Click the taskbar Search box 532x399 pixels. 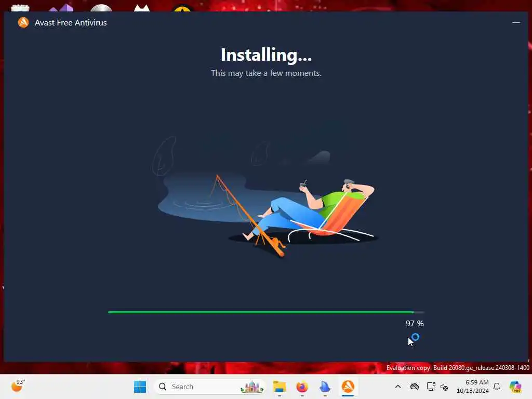coord(210,387)
